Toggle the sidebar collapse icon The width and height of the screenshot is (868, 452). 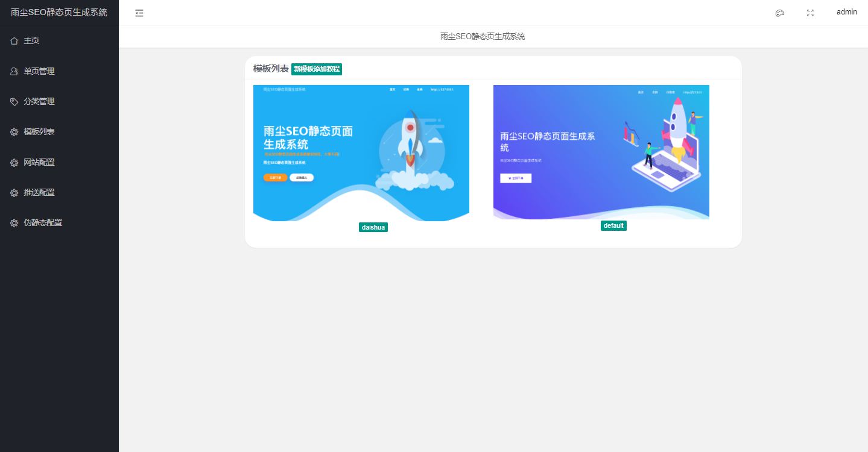[139, 13]
